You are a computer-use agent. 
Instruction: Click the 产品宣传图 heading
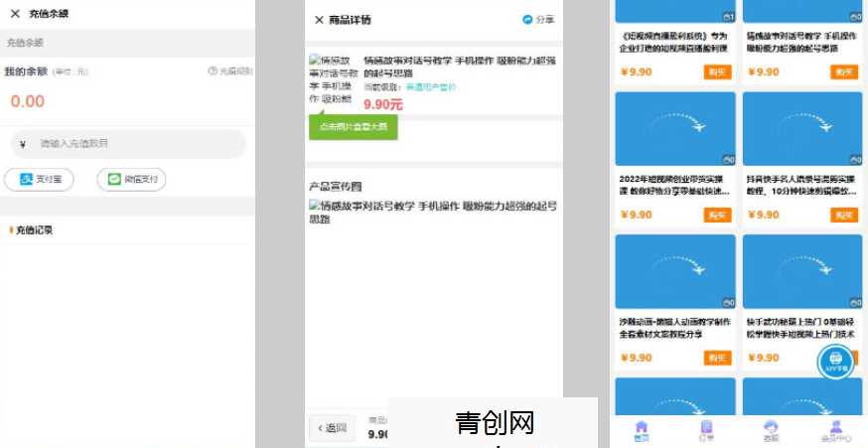[336, 187]
